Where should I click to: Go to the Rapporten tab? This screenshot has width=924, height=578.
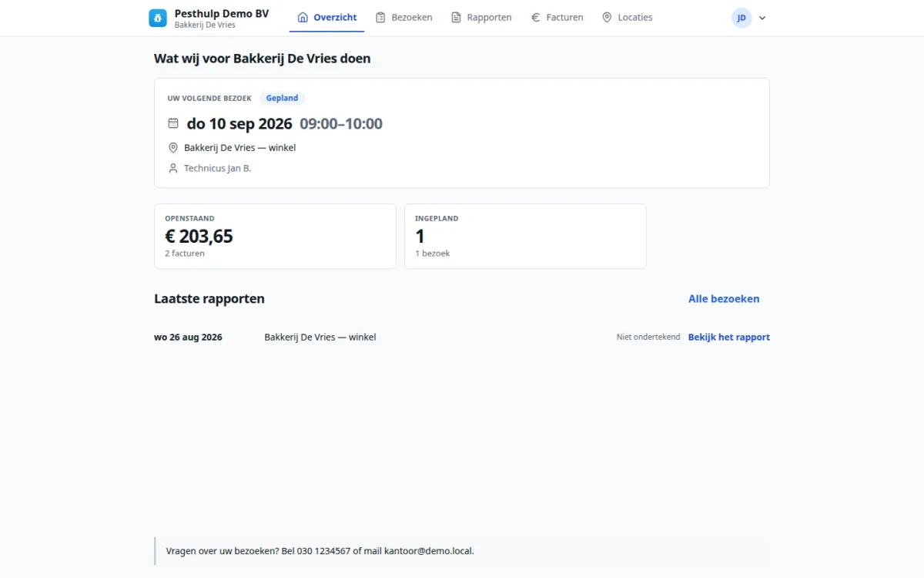[481, 17]
